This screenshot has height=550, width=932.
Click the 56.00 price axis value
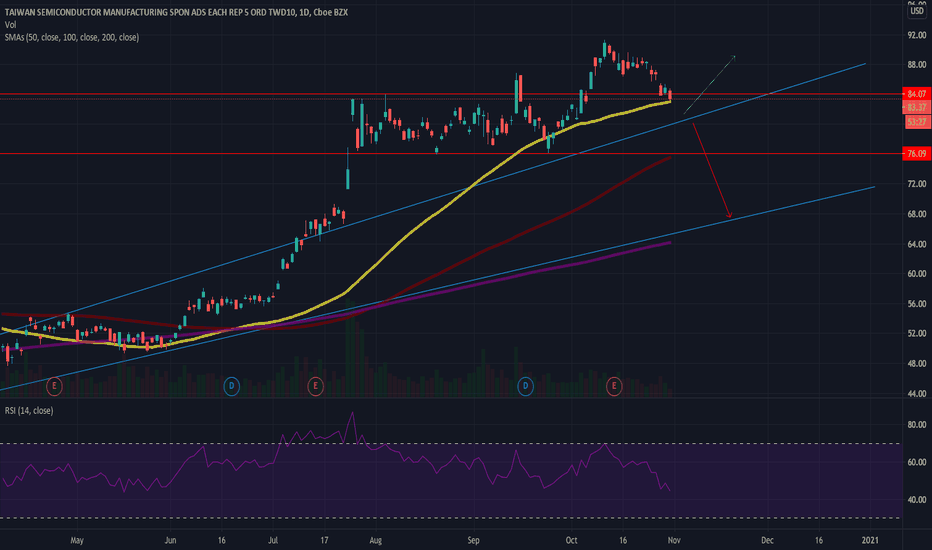tap(917, 303)
